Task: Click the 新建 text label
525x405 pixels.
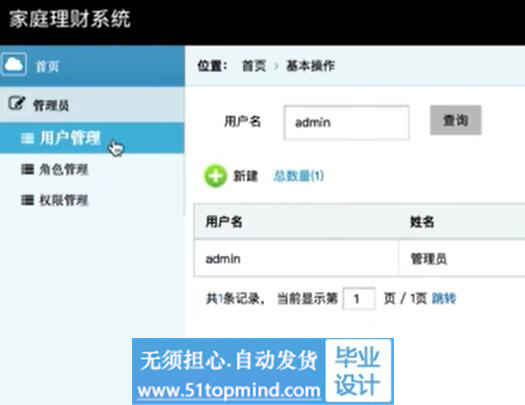Action: point(245,176)
